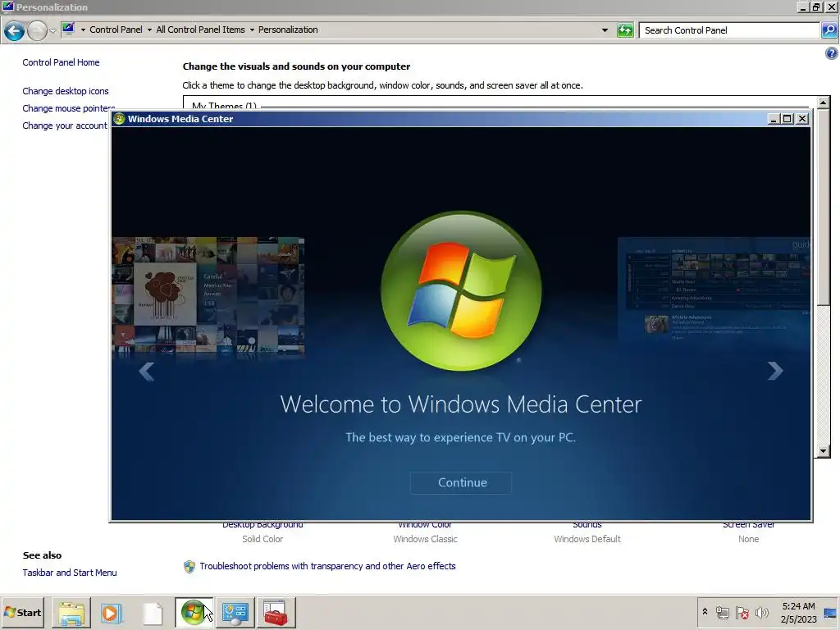Refresh the Personalization page
Image resolution: width=840 pixels, height=630 pixels.
pyautogui.click(x=625, y=30)
